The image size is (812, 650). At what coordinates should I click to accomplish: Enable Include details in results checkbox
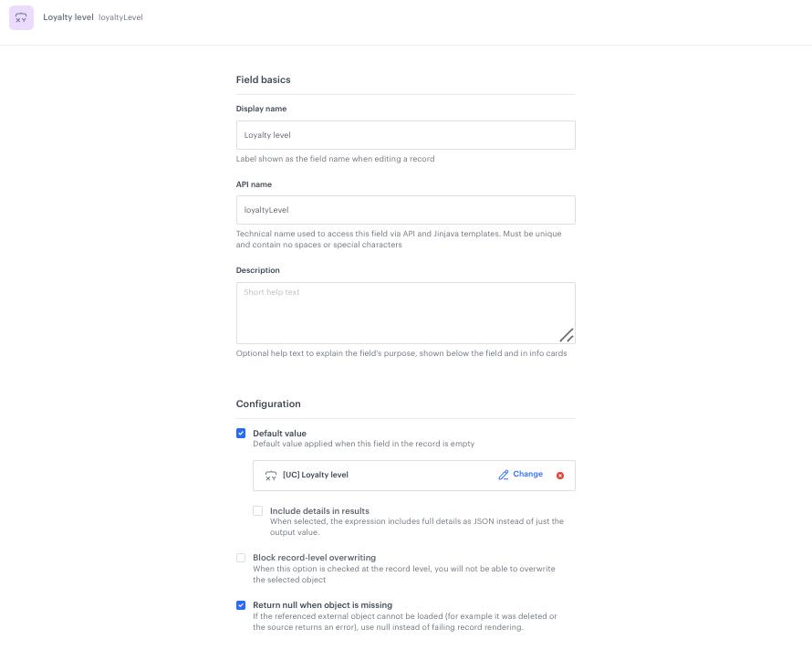[x=258, y=510]
